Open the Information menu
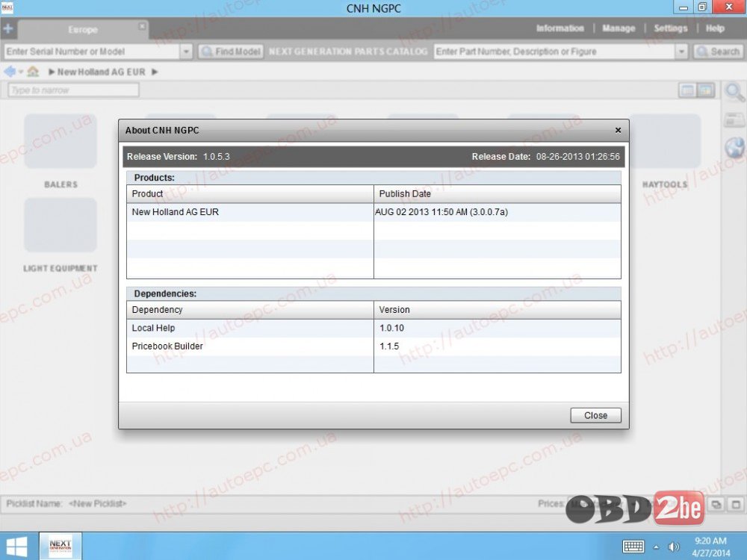Screen dimensions: 747x560 tap(560, 28)
